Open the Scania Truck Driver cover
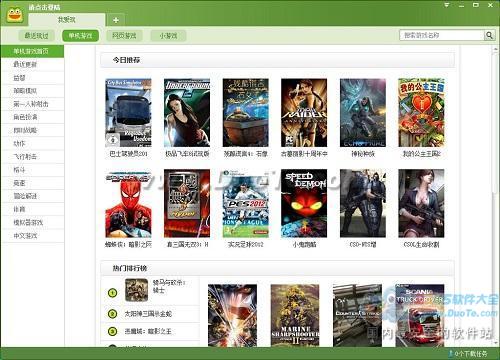The width and height of the screenshot is (500, 360). 420,315
